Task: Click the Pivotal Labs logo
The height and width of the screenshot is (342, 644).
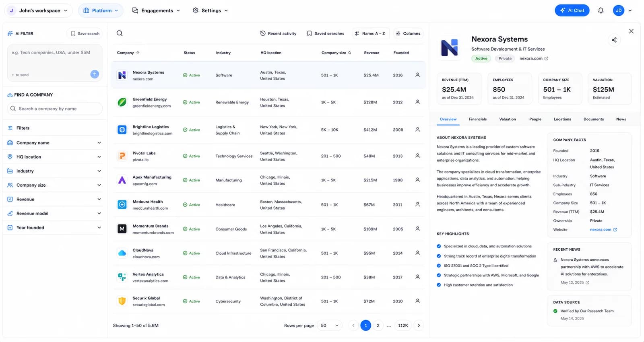Action: [x=122, y=156]
